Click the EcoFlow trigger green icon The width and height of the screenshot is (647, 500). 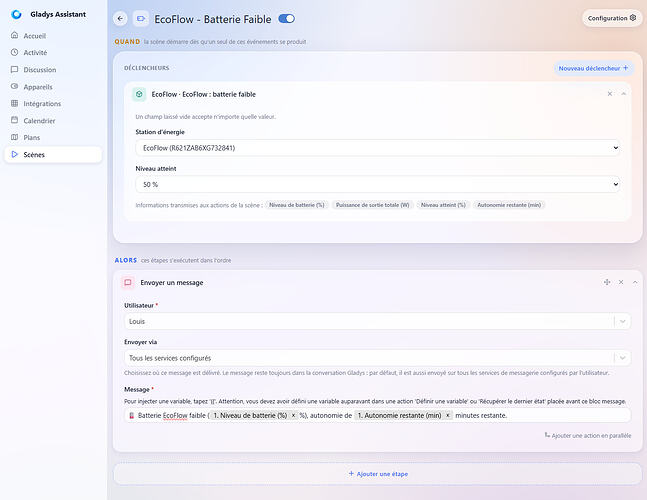coord(139,94)
